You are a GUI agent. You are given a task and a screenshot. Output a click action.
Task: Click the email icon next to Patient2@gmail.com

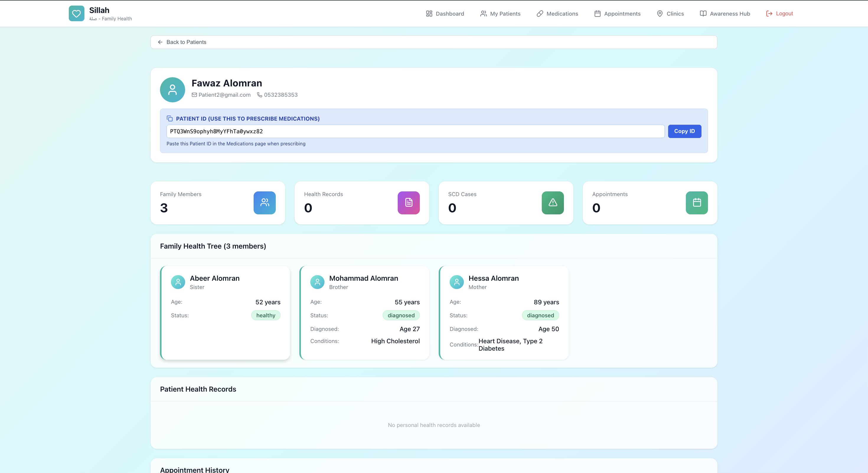point(195,95)
